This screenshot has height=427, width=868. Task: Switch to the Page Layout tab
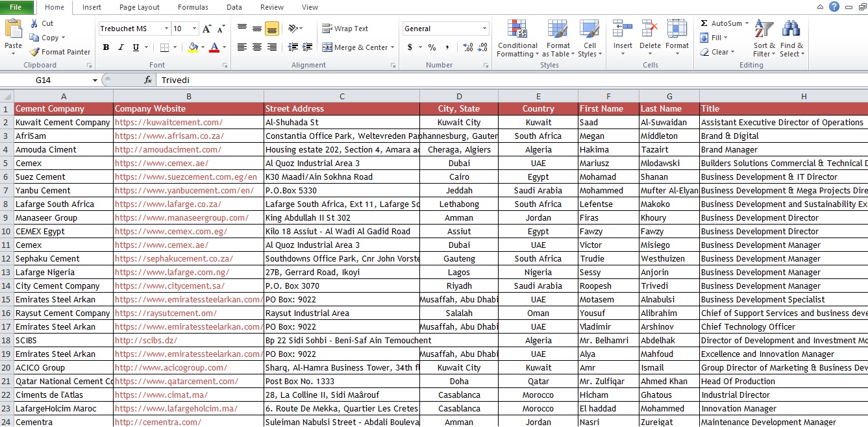(x=139, y=7)
